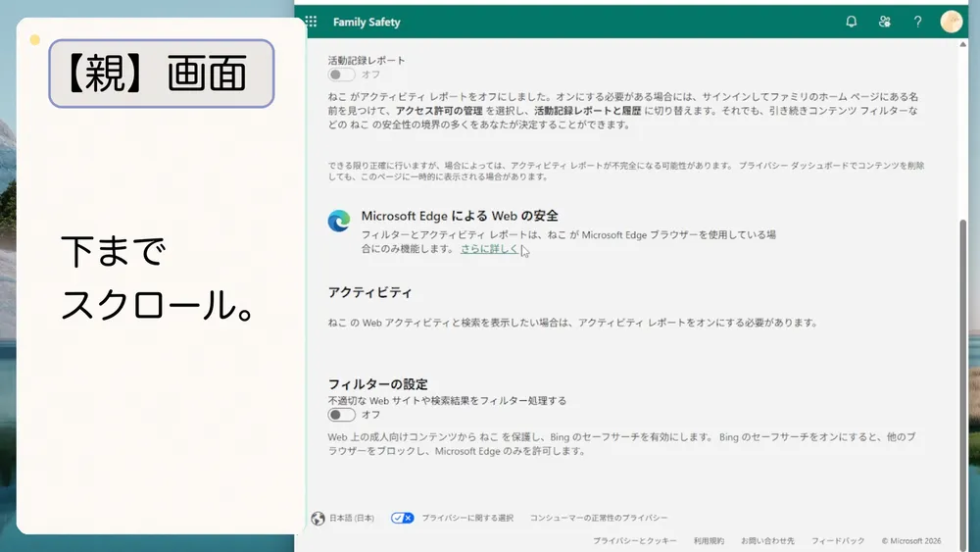Click the privacy choices check icon
Screen dimensions: 980x552
point(402,518)
